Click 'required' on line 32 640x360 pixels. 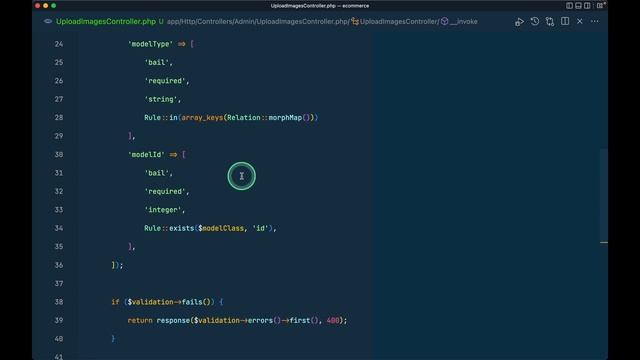point(164,191)
